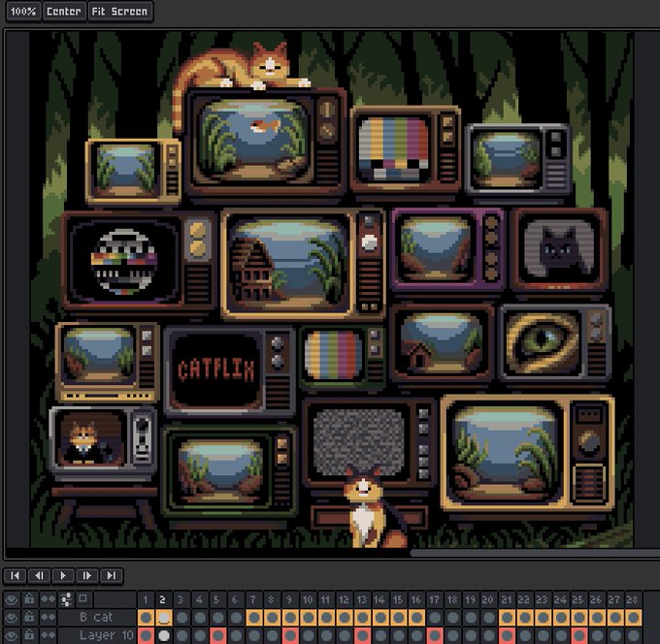Select Layer 10 cel at frame 21
The width and height of the screenshot is (660, 644).
click(507, 635)
